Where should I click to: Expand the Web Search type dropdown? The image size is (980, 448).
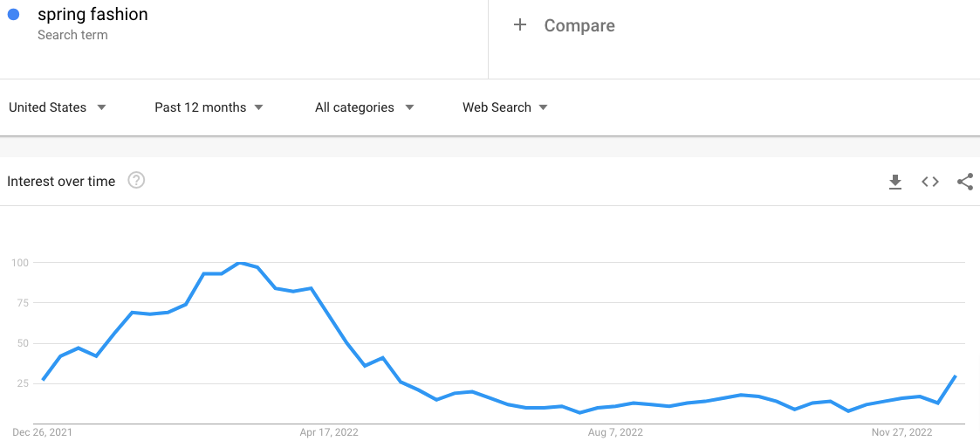(x=505, y=107)
